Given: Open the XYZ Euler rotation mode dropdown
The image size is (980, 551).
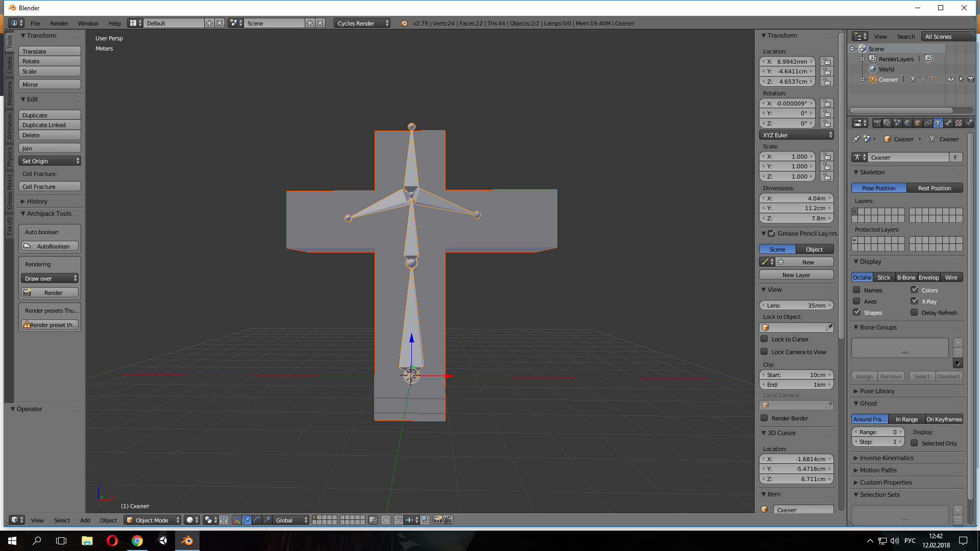Looking at the screenshot, I should [x=796, y=135].
